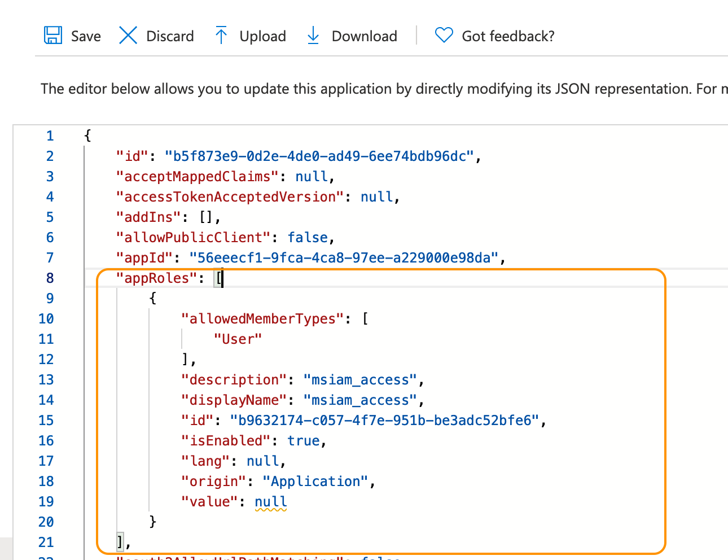
Task: Click the "isEnabled" key
Action: pos(226,441)
